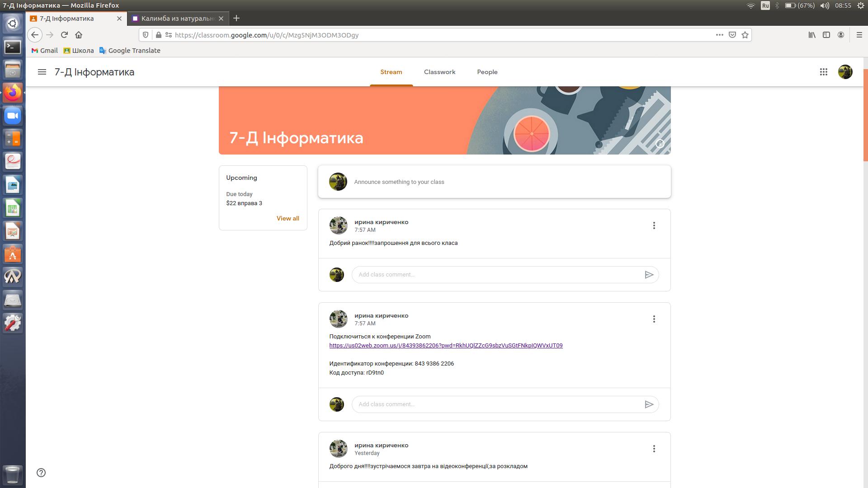Send comment on the 'Добрий ранок' post
The image size is (868, 488).
tap(649, 275)
